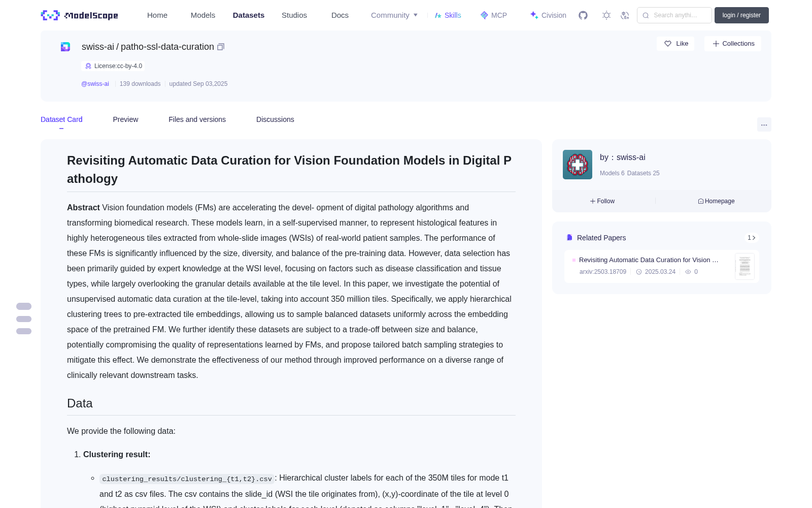The height and width of the screenshot is (508, 812).
Task: Add dataset to Collections
Action: point(733,44)
